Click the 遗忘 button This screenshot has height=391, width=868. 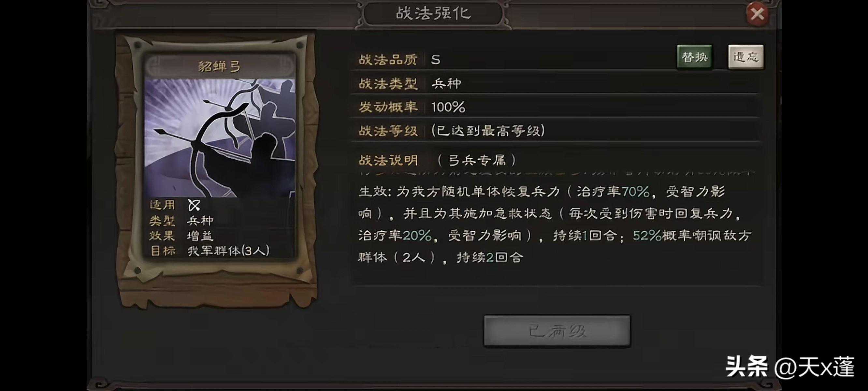(x=746, y=57)
